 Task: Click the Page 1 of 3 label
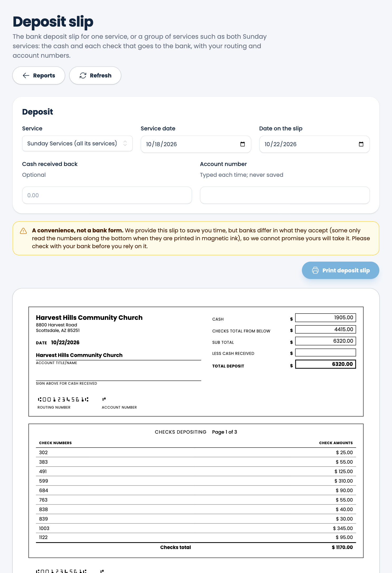coord(224,432)
